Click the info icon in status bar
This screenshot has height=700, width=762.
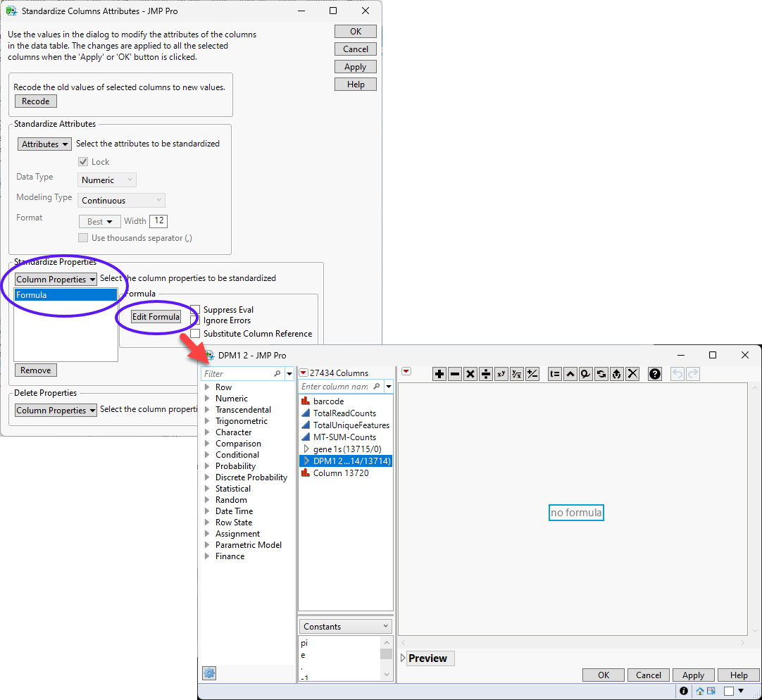pyautogui.click(x=684, y=691)
